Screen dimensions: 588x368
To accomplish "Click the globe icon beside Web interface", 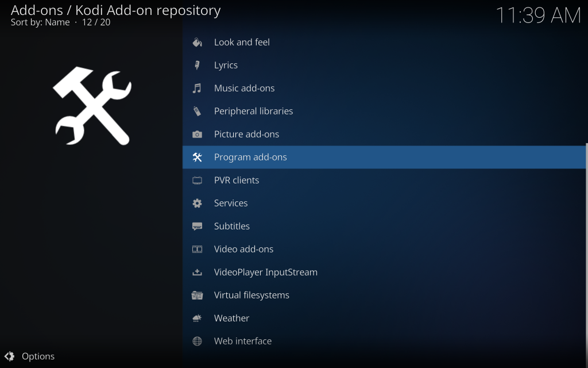I will pos(197,341).
